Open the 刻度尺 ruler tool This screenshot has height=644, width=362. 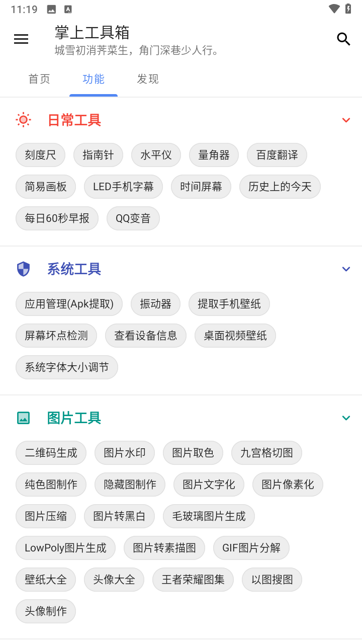pyautogui.click(x=41, y=155)
